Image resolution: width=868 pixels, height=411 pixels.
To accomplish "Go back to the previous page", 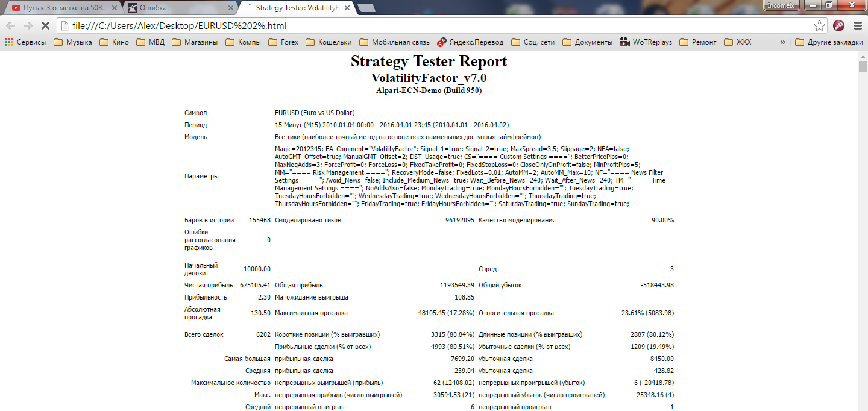I will (10, 26).
